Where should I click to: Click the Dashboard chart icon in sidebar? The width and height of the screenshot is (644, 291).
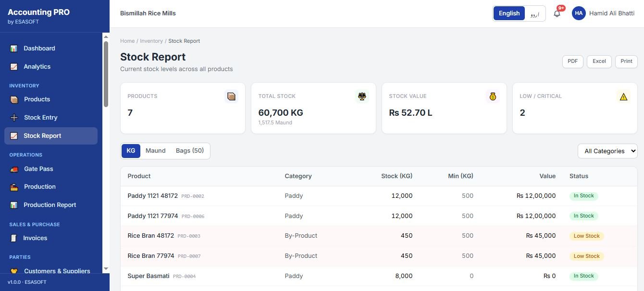(x=14, y=48)
